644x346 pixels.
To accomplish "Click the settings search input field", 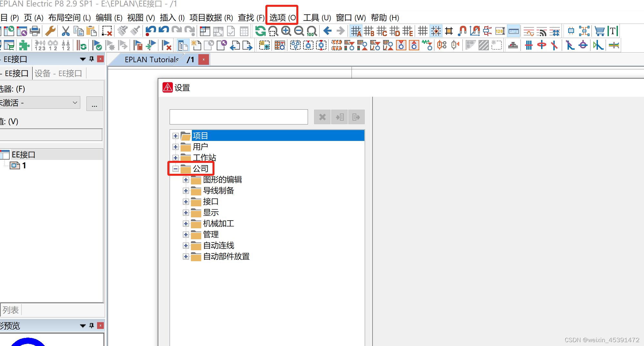I will point(239,117).
